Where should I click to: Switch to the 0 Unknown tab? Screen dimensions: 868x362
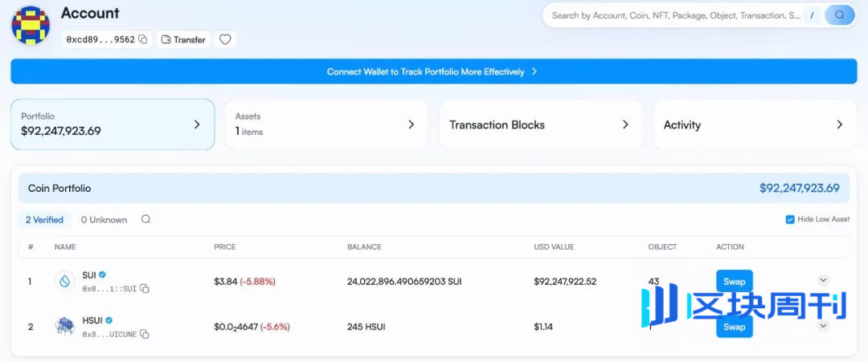pos(104,219)
